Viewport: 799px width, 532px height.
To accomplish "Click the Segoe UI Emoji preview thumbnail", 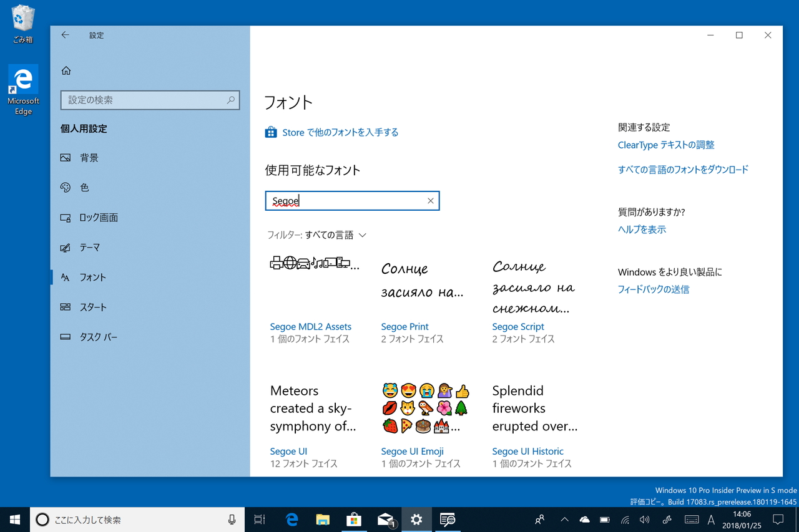I will pyautogui.click(x=426, y=409).
